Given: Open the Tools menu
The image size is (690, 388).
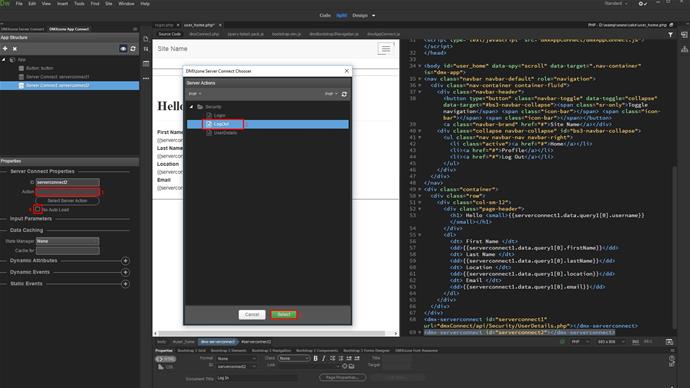Looking at the screenshot, I should (x=79, y=4).
